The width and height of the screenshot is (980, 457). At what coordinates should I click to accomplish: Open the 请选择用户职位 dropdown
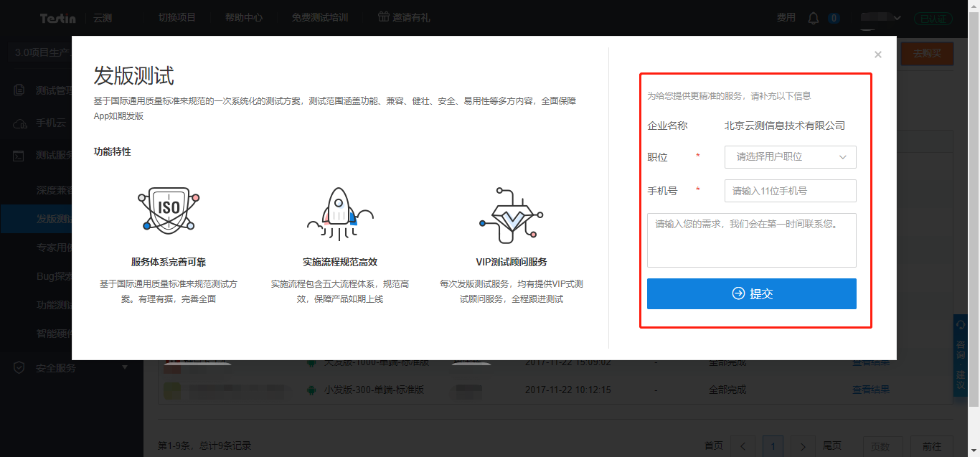[x=791, y=156]
